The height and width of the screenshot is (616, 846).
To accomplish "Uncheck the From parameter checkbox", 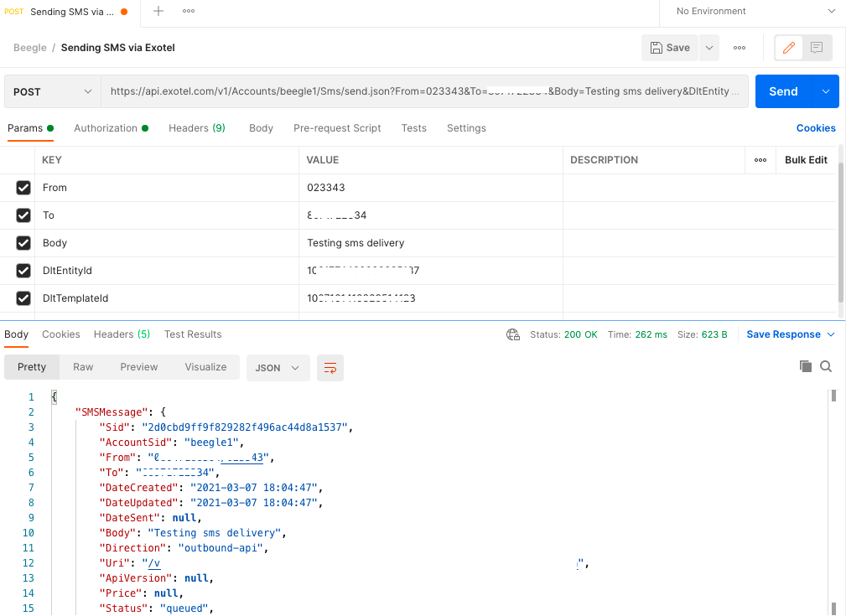I will (23, 188).
